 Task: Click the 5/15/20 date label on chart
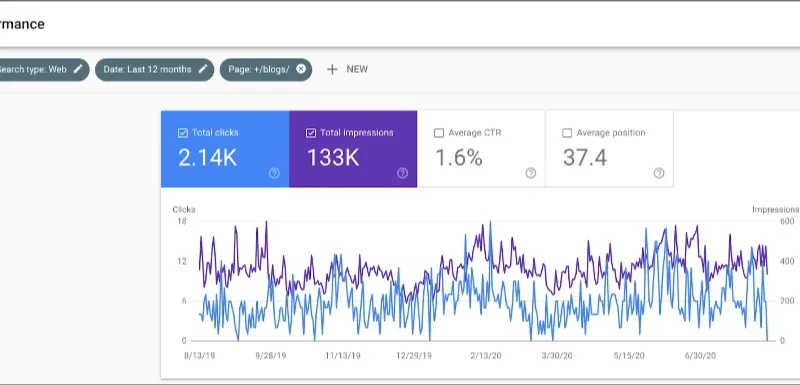[629, 355]
